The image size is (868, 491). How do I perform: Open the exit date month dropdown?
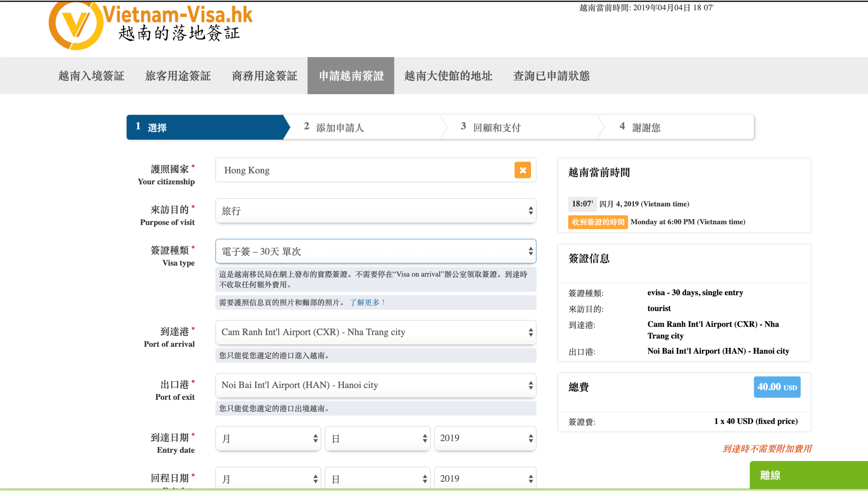pos(268,479)
